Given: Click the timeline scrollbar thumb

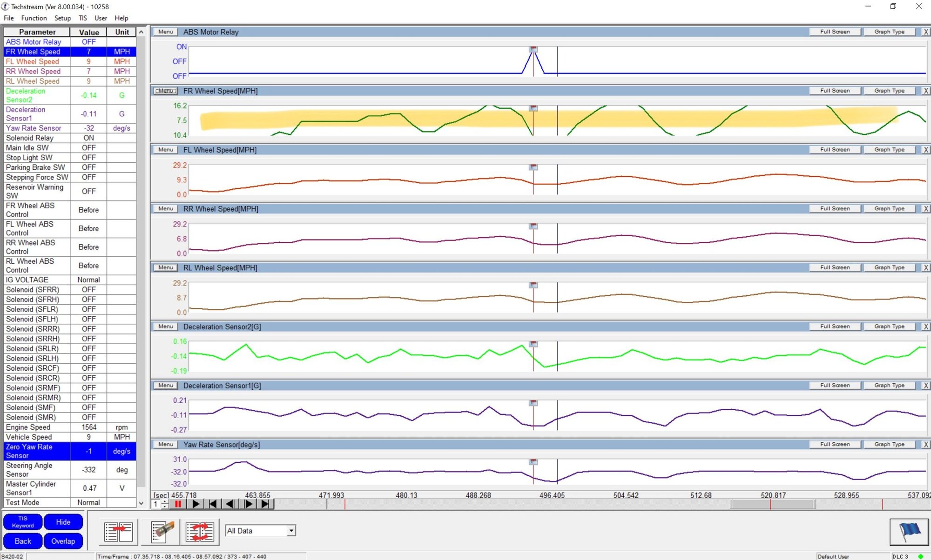Looking at the screenshot, I should click(773, 504).
